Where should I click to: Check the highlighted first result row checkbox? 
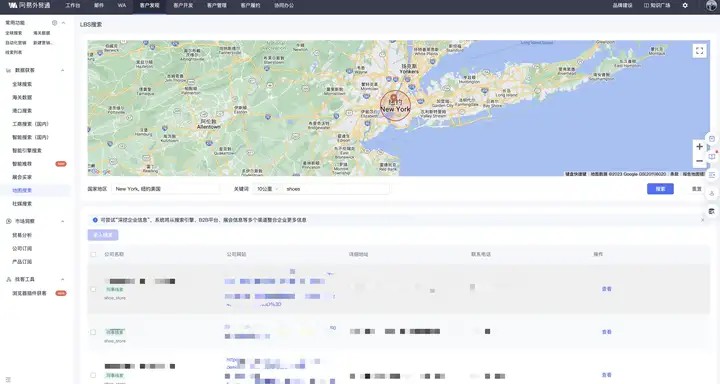point(93,289)
